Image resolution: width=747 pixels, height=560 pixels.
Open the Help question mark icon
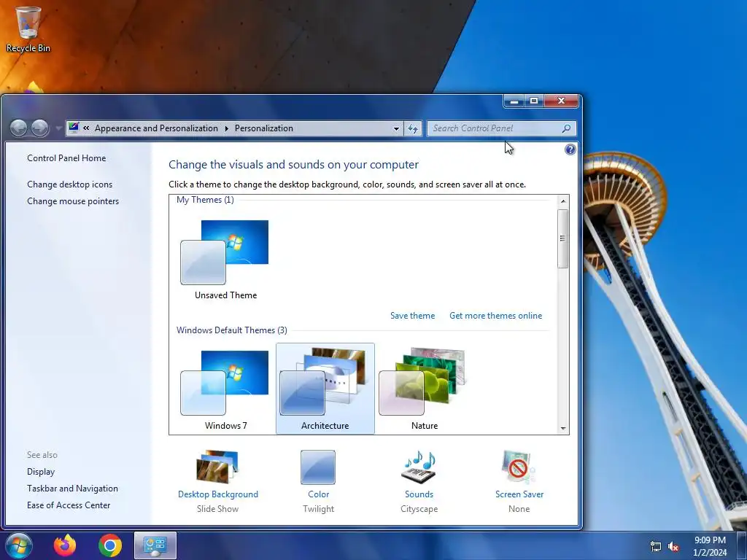coord(570,149)
